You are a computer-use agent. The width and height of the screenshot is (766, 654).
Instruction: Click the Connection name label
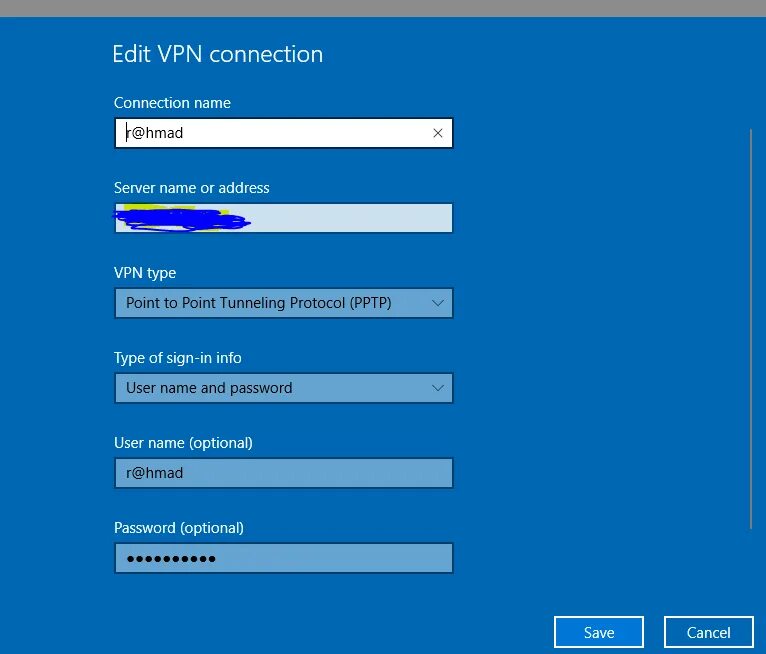tap(172, 103)
